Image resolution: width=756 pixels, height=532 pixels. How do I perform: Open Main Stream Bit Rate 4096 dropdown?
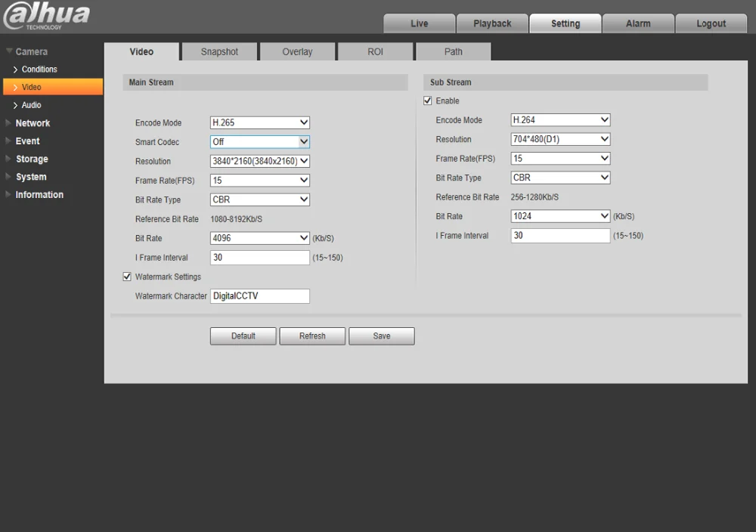[260, 239]
